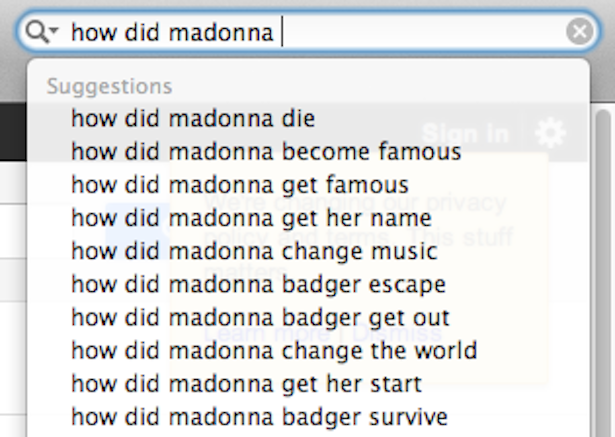Pick 'how did madonna get famous'

tap(308, 185)
